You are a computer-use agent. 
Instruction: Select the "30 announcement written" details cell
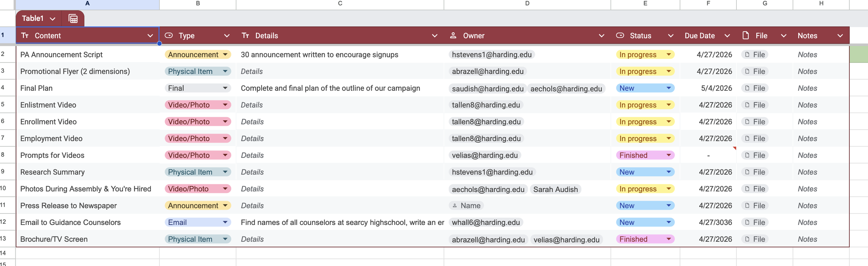[340, 55]
